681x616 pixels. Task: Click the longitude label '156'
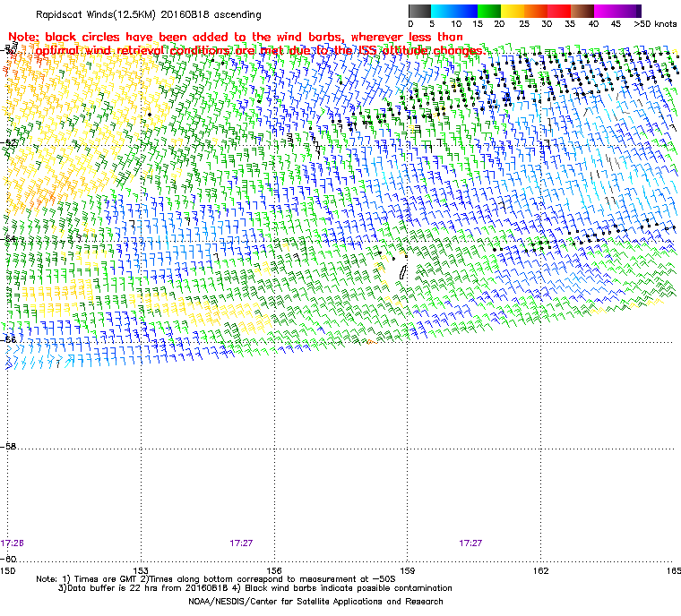tap(274, 570)
